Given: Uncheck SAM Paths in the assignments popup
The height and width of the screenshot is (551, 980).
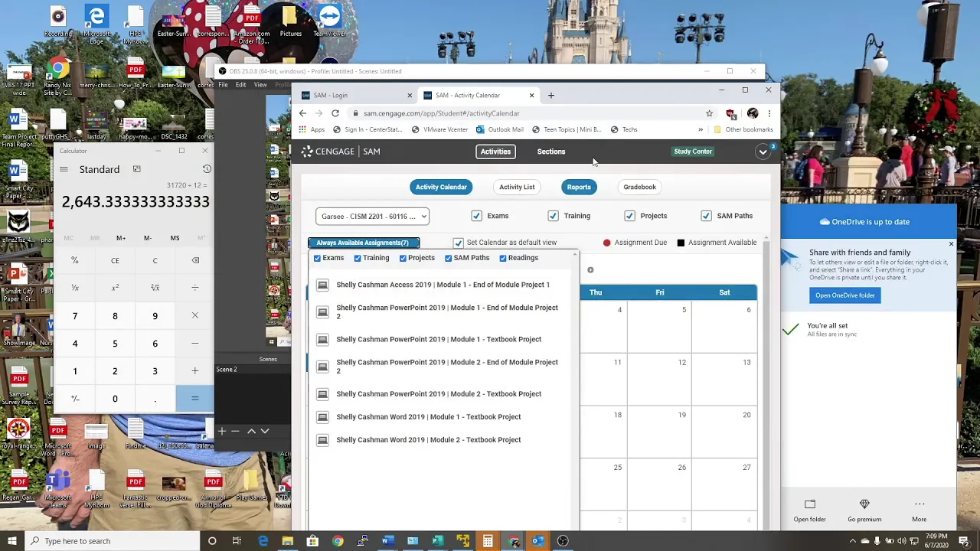Looking at the screenshot, I should (x=448, y=258).
